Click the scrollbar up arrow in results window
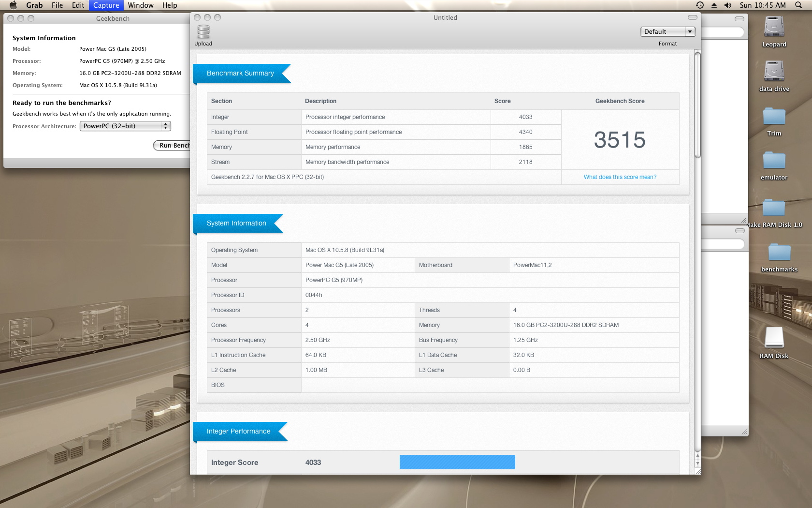 (697, 456)
